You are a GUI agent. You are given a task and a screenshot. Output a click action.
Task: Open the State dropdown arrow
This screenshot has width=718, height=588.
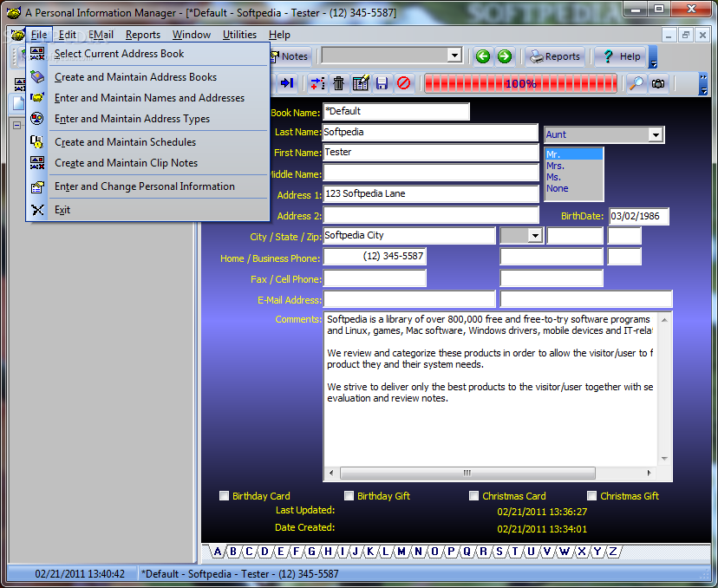pos(534,236)
